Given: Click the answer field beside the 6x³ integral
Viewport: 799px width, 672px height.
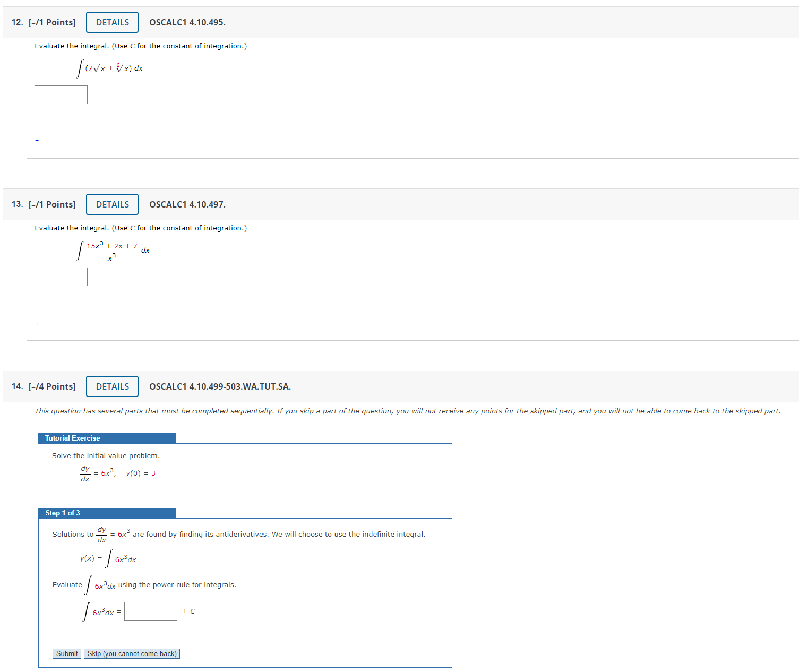Looking at the screenshot, I should [x=151, y=611].
